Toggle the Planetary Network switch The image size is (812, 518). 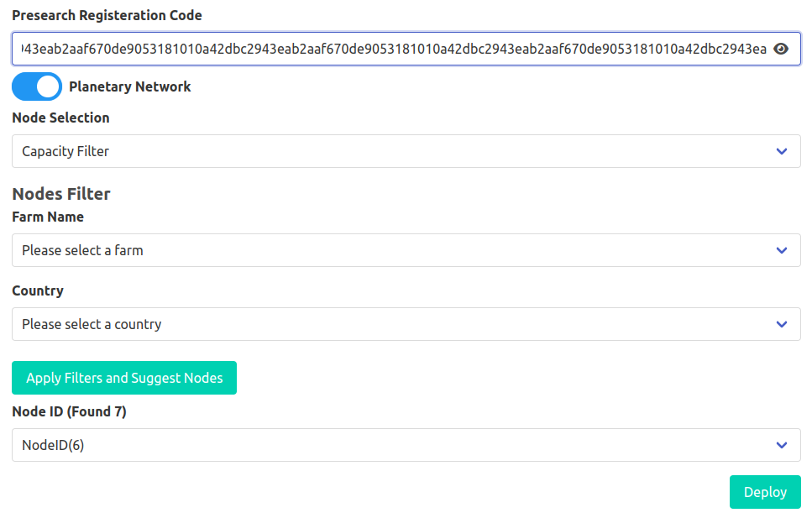pyautogui.click(x=37, y=86)
